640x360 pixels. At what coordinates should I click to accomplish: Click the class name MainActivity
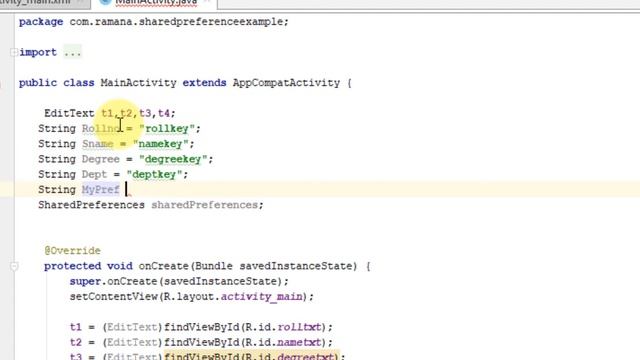(138, 83)
